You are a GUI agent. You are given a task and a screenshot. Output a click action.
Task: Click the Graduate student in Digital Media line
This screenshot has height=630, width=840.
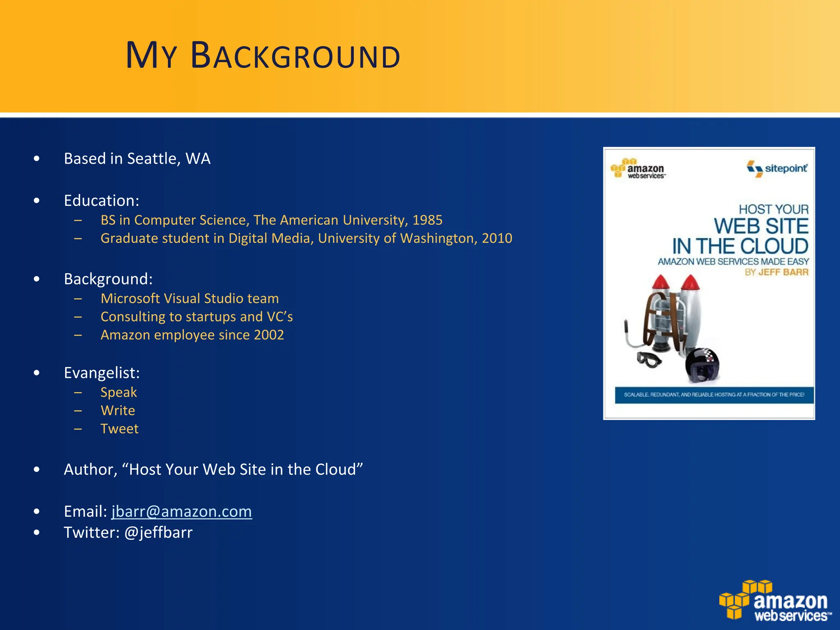click(x=306, y=238)
